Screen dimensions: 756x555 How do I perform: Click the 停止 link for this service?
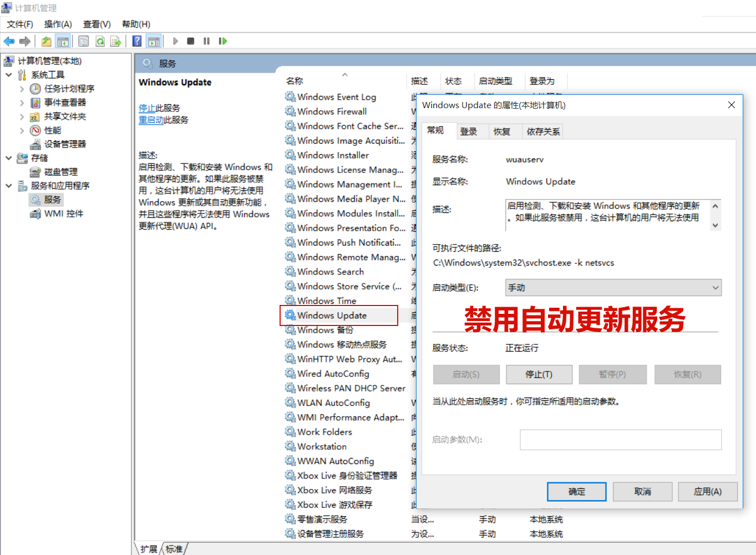147,108
